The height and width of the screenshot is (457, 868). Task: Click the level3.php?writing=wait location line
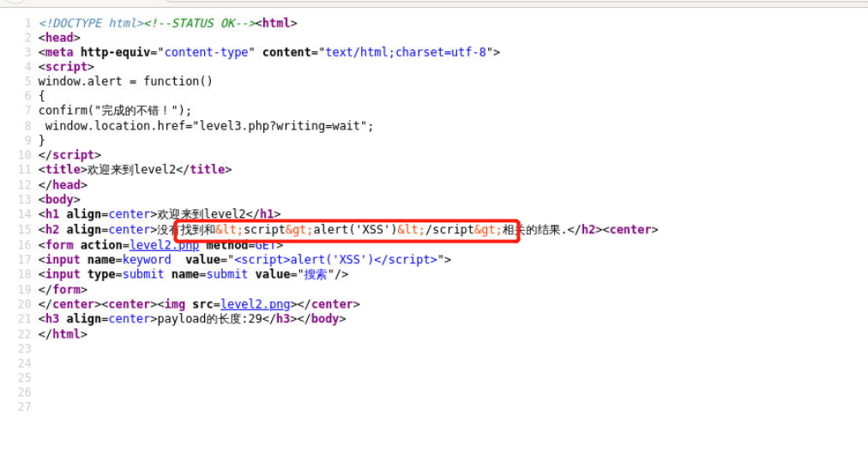point(209,126)
